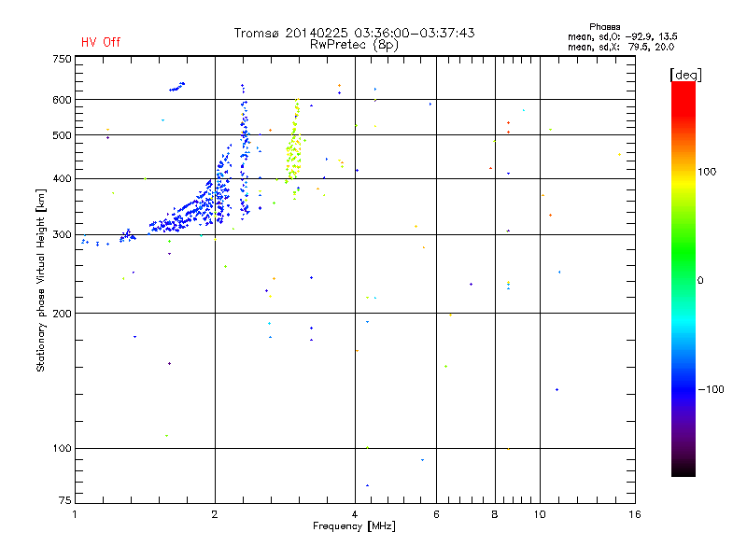Screen dimensions: 747x560
Task: Click the "500" height axis tick label
Action: 62,135
